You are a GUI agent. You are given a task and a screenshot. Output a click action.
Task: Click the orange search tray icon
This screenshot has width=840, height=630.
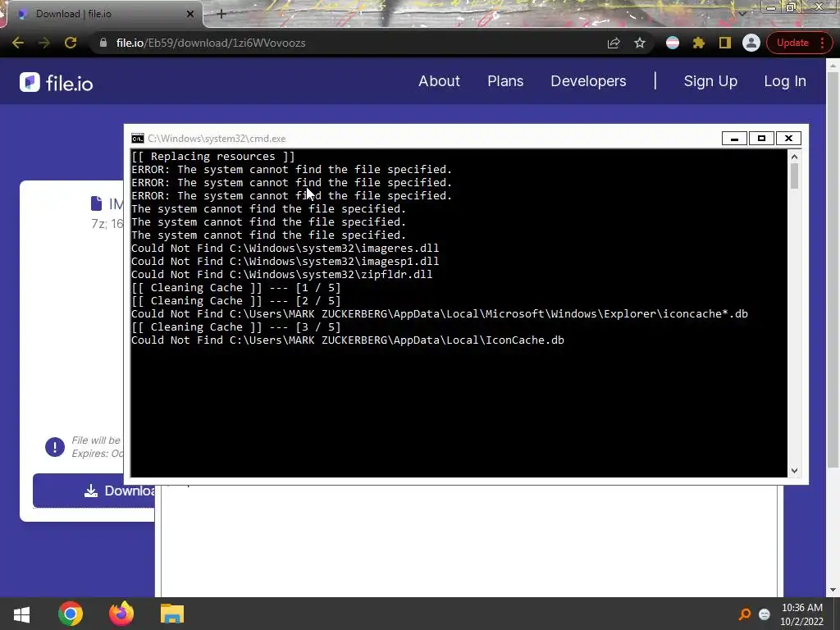point(745,614)
